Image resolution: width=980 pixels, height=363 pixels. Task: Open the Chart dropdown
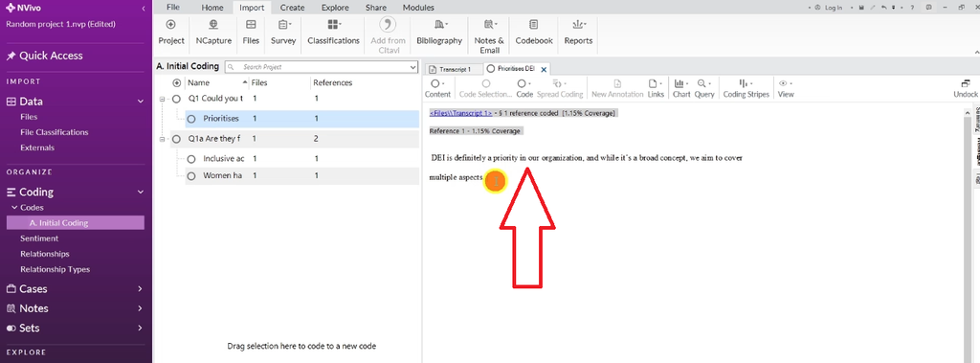(x=681, y=88)
